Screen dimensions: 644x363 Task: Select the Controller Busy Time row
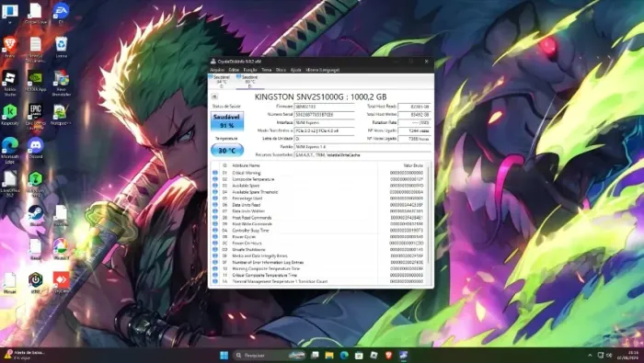tap(318, 231)
